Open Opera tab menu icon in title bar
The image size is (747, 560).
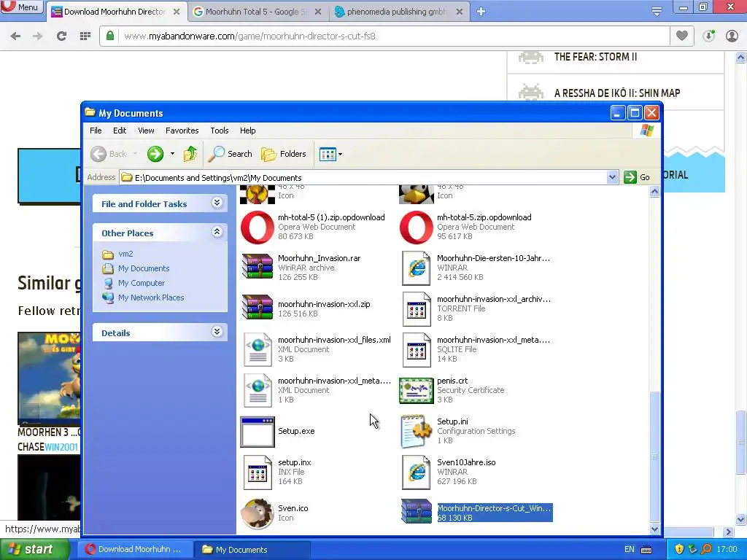(657, 11)
